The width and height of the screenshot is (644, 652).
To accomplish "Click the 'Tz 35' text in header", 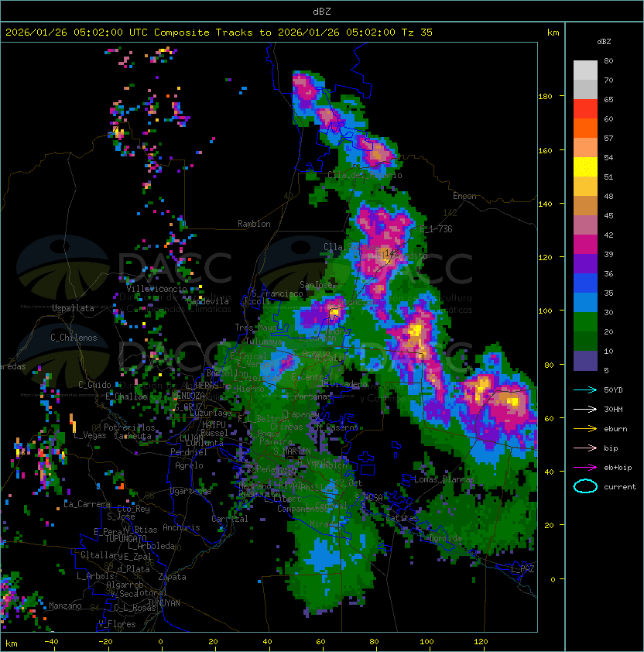I will point(417,33).
